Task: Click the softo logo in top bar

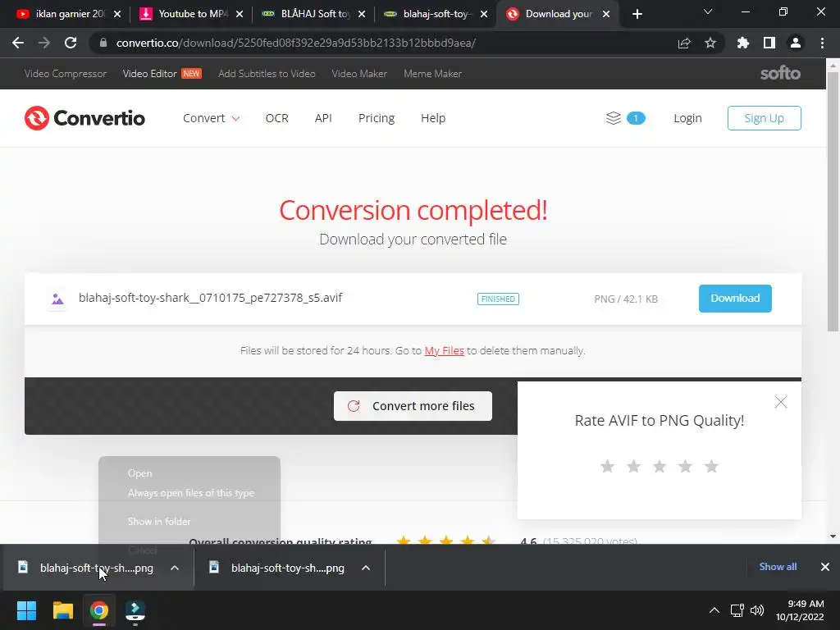Action: (x=781, y=73)
